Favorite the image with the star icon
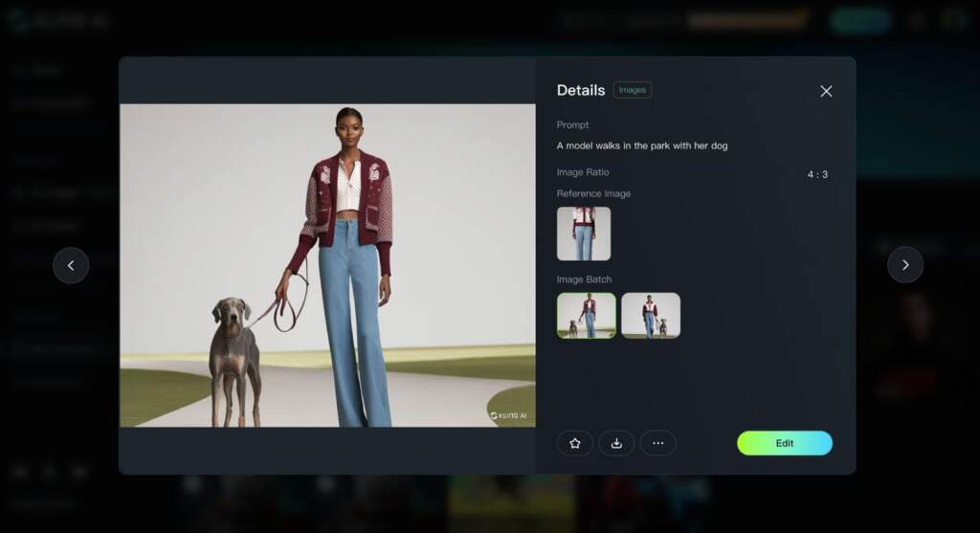980x533 pixels. (x=574, y=443)
